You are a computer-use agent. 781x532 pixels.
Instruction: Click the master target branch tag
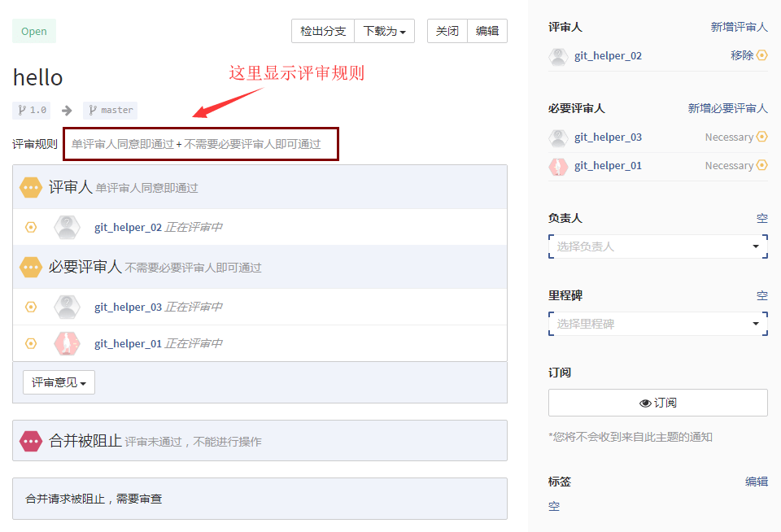tap(111, 110)
